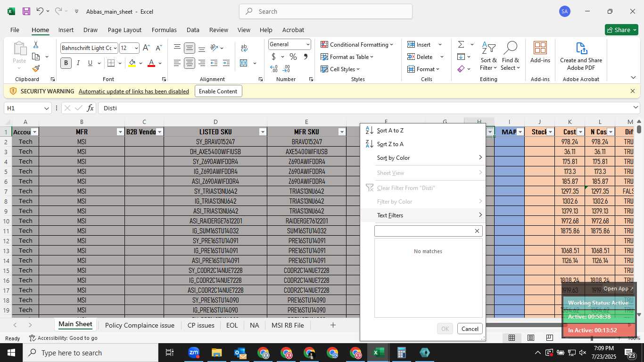Toggle Center horizontal alignment
The width and height of the screenshot is (644, 362).
(190, 63)
